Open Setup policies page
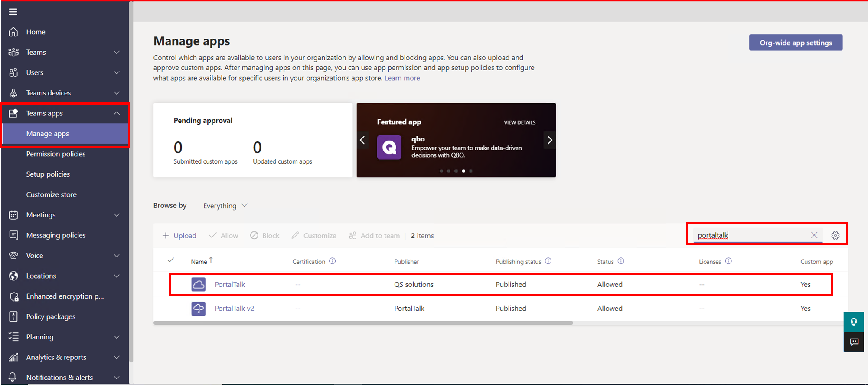Screen dimensions: 868x385 48,174
